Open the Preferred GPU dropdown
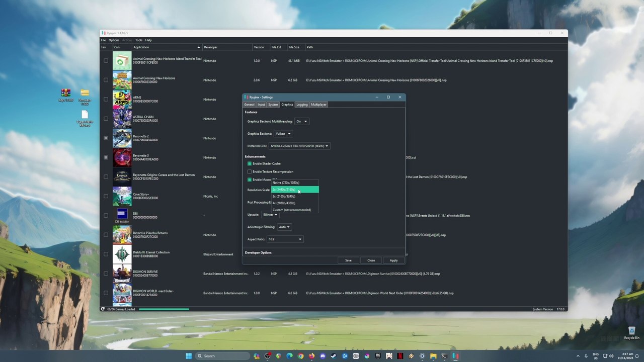 click(299, 146)
